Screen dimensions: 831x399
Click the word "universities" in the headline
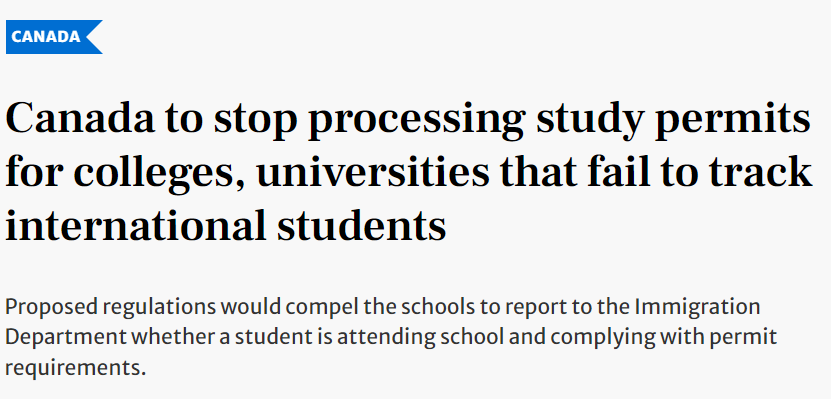coord(373,172)
